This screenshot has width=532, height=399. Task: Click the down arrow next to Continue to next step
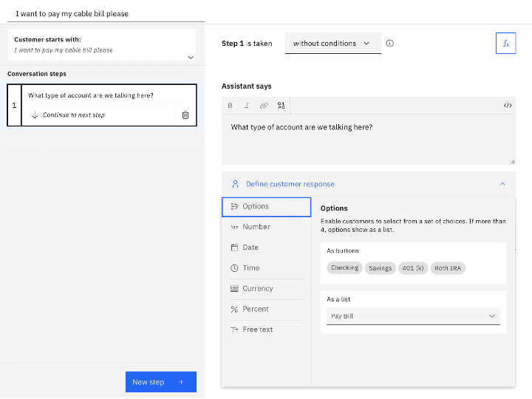point(35,115)
